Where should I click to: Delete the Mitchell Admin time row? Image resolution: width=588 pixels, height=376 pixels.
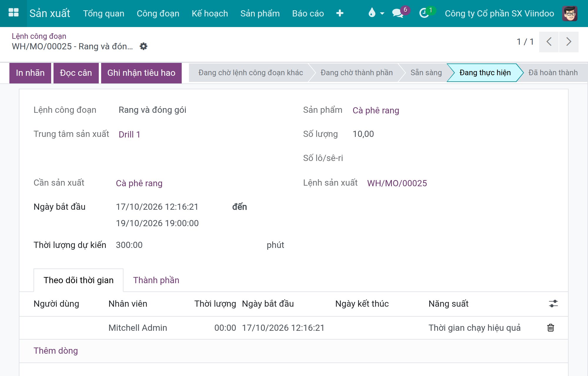(x=550, y=328)
